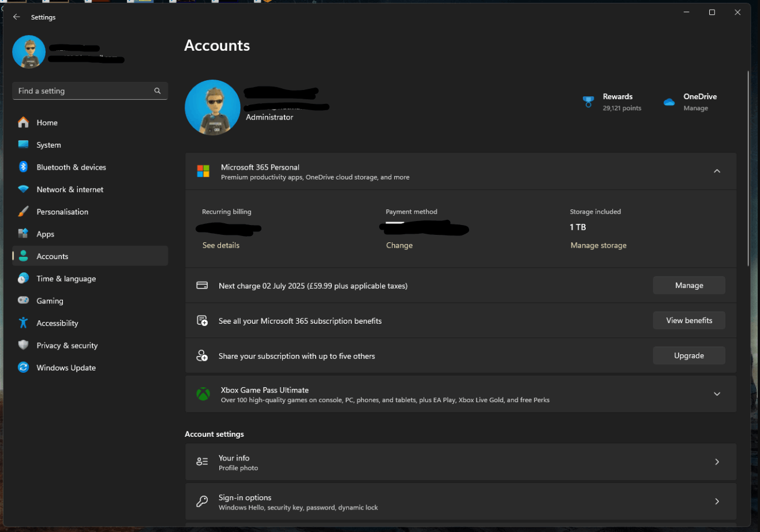Click the vertical scrollbar on the right
760x532 pixels.
748,168
